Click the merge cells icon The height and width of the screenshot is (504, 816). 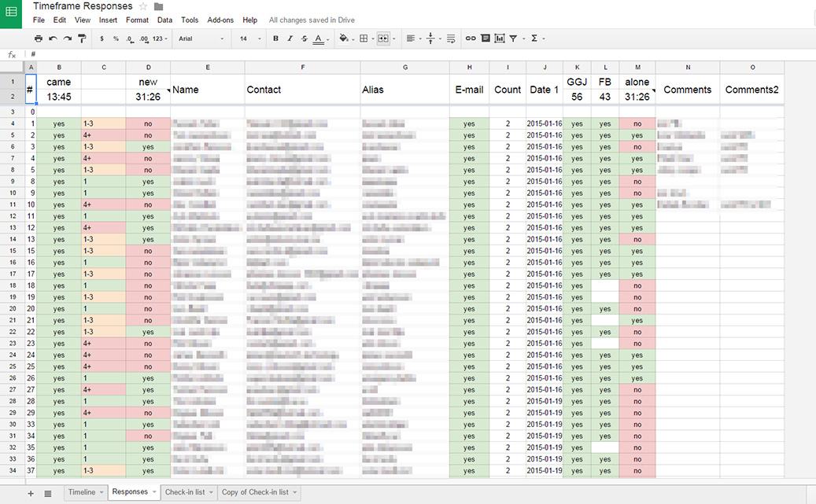point(382,38)
